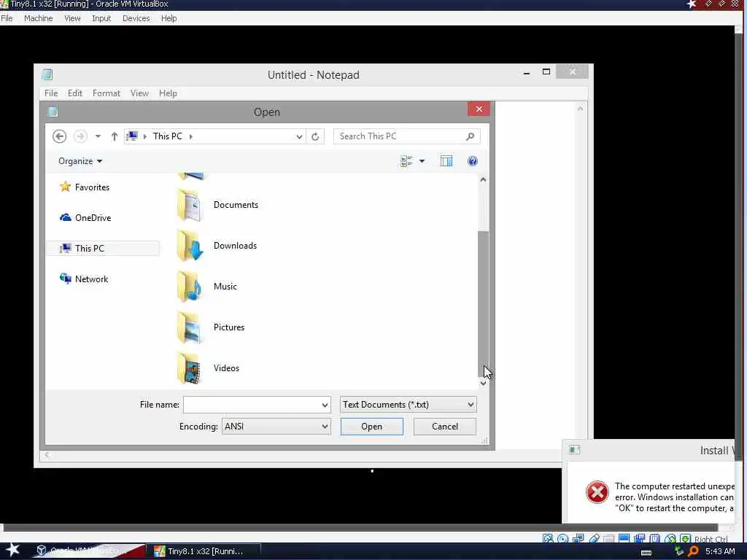
Task: Open VirtualBox File menu
Action: [7, 18]
